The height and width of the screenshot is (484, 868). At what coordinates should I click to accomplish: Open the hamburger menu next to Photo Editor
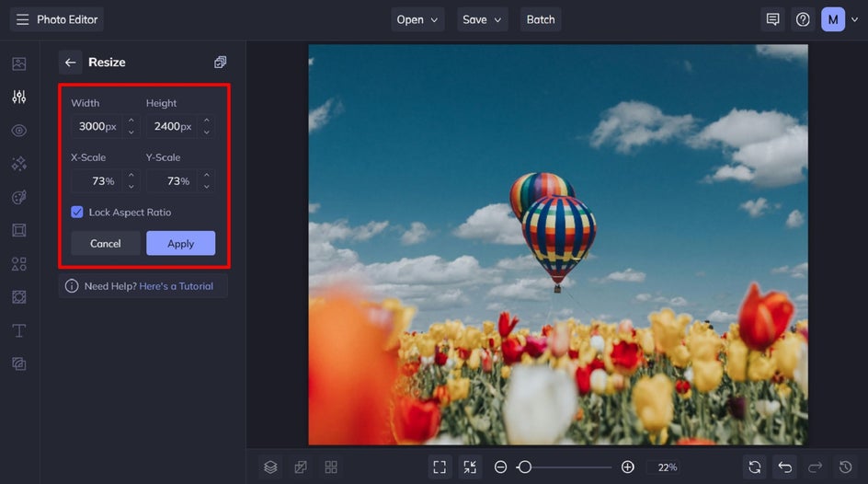(x=22, y=20)
